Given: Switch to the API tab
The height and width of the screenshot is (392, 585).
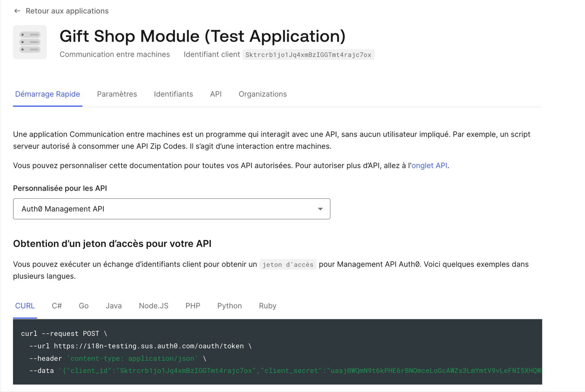Looking at the screenshot, I should coord(215,94).
